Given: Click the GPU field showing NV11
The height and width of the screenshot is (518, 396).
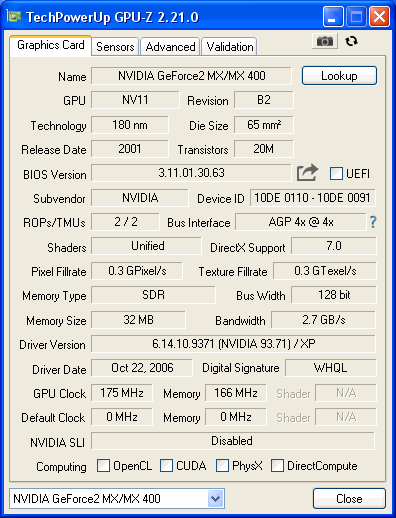Looking at the screenshot, I should coord(135,100).
